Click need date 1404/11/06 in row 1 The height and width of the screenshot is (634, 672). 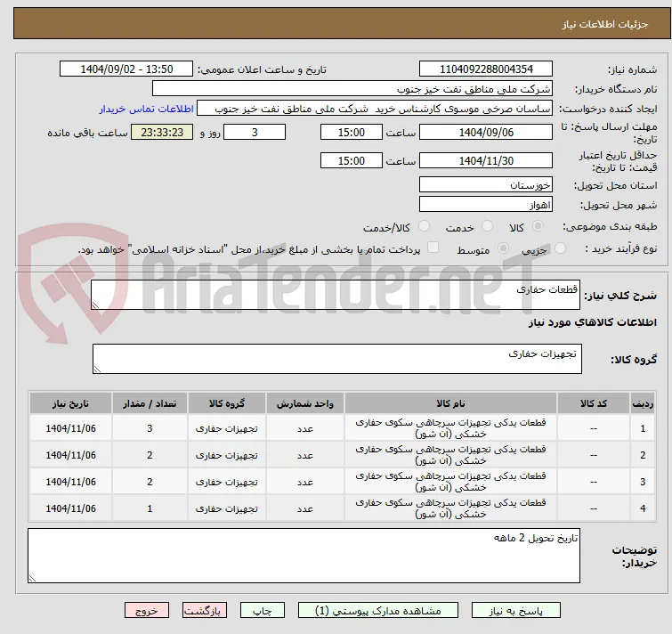pos(70,428)
